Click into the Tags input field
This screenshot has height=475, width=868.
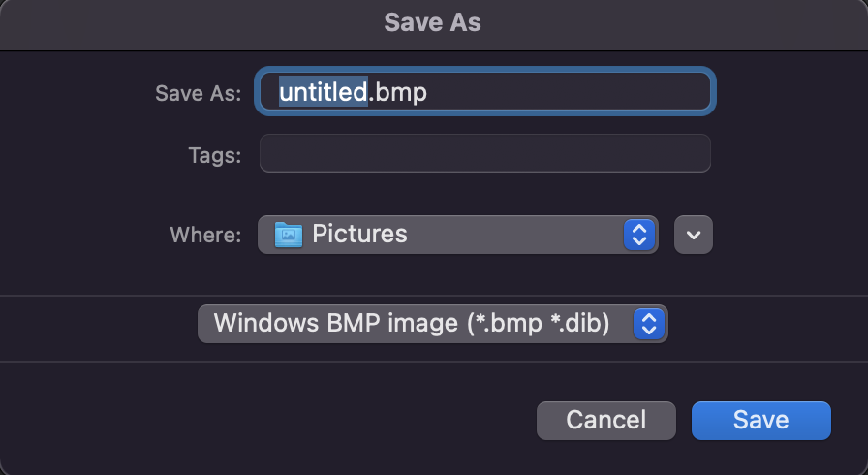coord(485,153)
